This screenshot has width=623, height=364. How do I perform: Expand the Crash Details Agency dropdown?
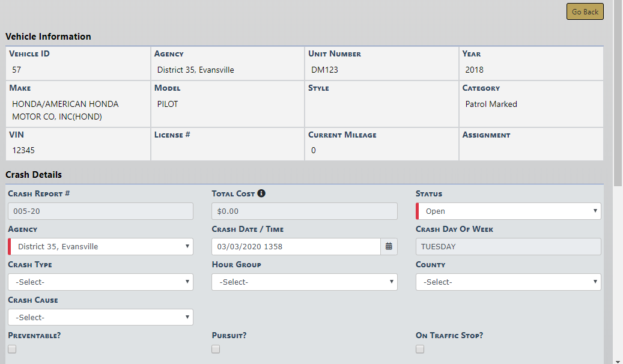point(100,246)
